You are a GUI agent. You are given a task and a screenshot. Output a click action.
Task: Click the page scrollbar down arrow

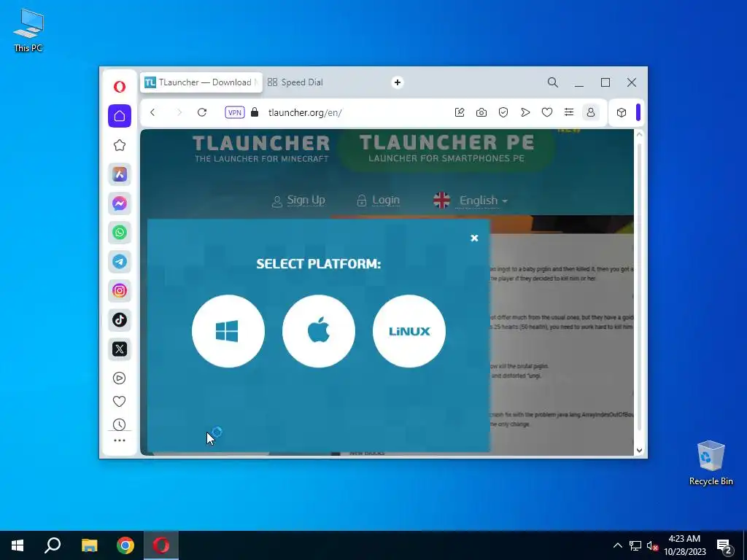(639, 450)
